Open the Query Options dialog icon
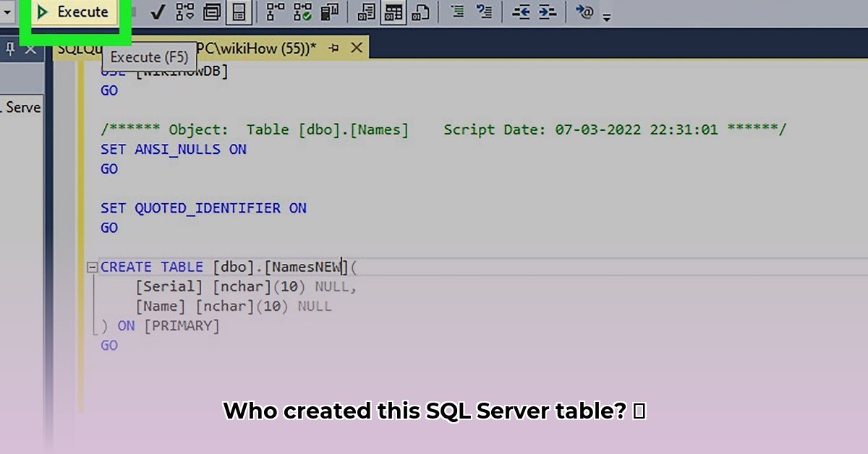868x454 pixels. click(x=212, y=12)
